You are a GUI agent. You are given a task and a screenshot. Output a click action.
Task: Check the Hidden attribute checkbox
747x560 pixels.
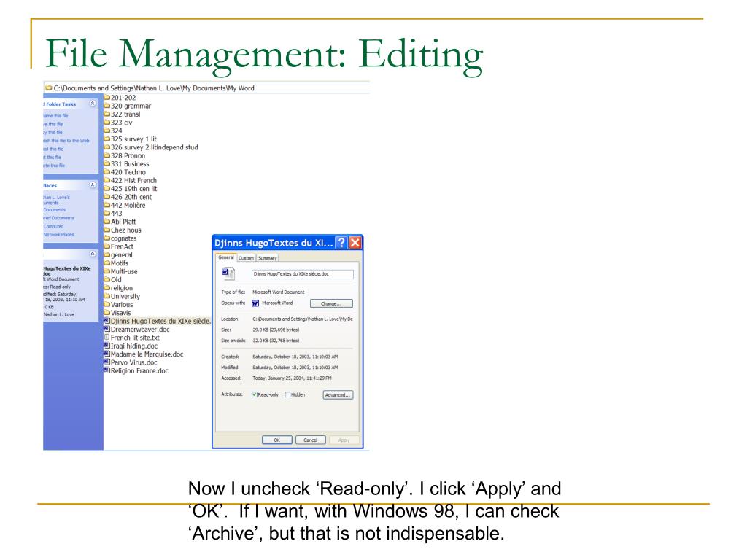point(287,394)
